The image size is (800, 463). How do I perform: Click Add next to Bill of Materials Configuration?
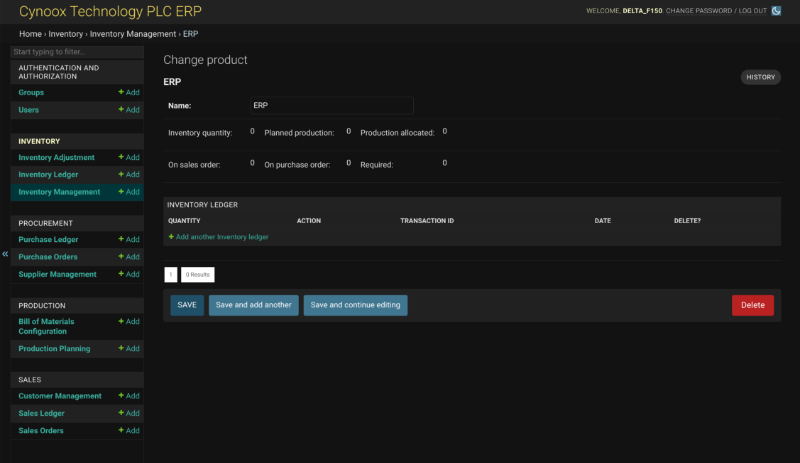click(x=129, y=322)
